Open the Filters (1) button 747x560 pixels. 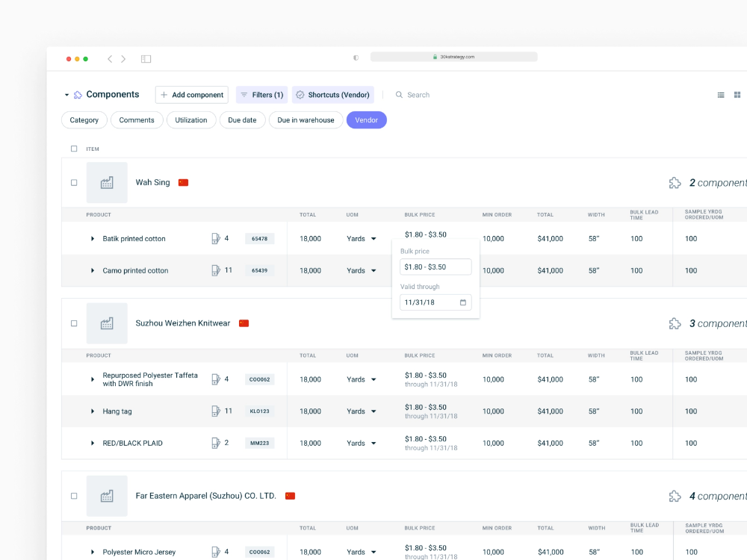click(261, 95)
